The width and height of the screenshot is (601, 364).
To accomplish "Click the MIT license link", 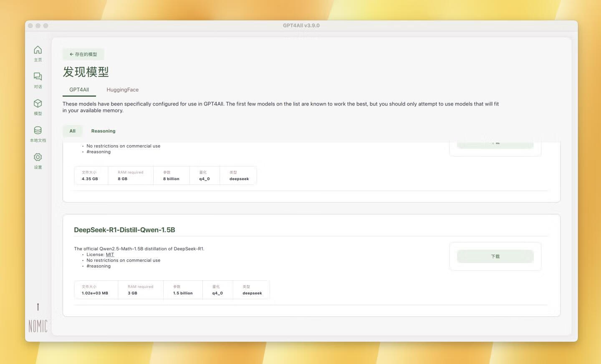I will 110,254.
